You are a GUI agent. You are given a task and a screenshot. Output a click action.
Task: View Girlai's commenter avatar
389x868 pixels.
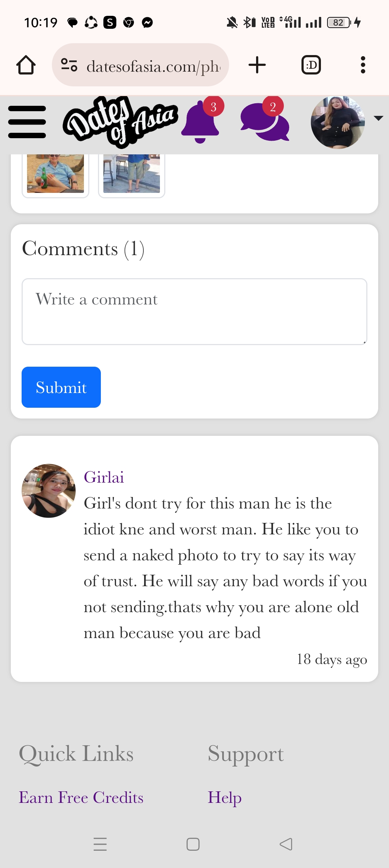coord(49,491)
